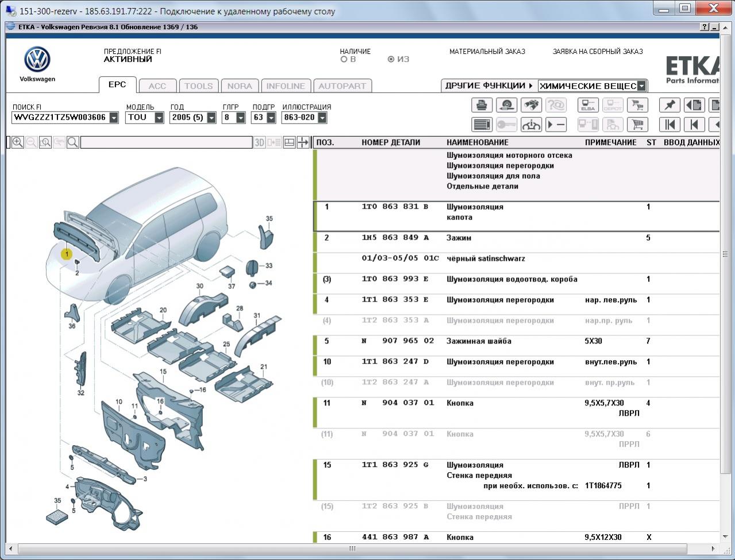Go to previous illustration icon
Screen dimensions: 735x560
click(x=694, y=125)
